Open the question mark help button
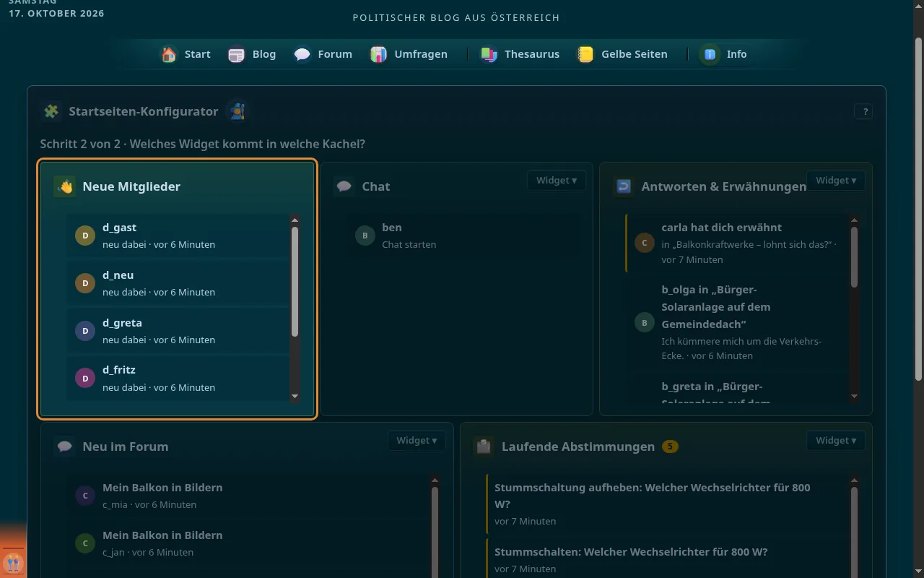The width and height of the screenshot is (924, 578). pyautogui.click(x=863, y=111)
